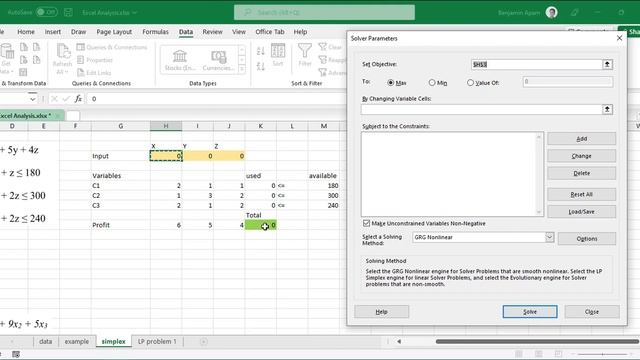Image resolution: width=640 pixels, height=360 pixels.
Task: Select the Value Of radio button
Action: coord(470,82)
